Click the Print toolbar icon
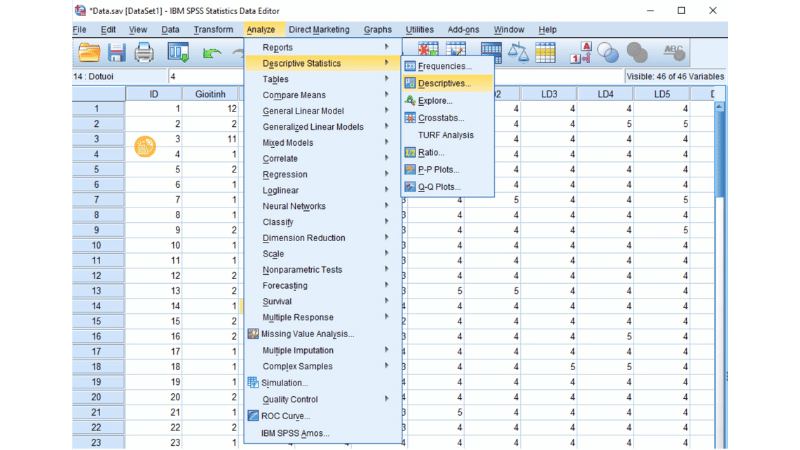800x450 pixels. [144, 52]
